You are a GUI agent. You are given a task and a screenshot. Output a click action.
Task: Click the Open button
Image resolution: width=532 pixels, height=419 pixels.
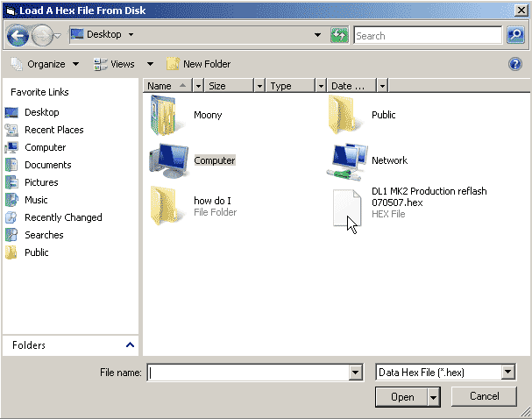401,397
